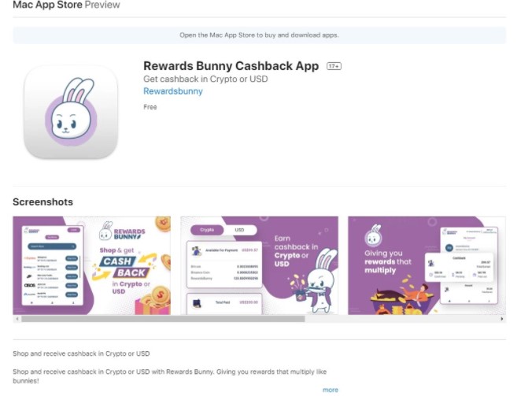The height and width of the screenshot is (396, 532).
Task: Click the Rewards Bunny logo in first screenshot
Action: coord(122,231)
